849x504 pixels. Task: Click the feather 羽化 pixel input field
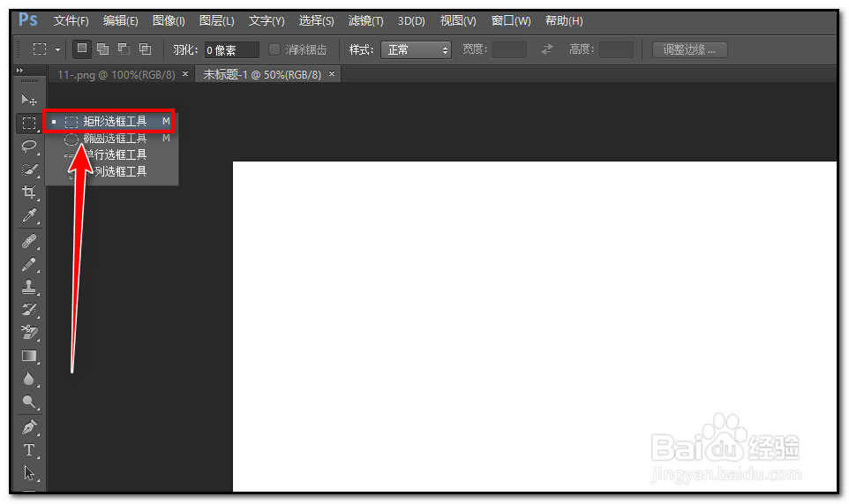click(x=232, y=49)
